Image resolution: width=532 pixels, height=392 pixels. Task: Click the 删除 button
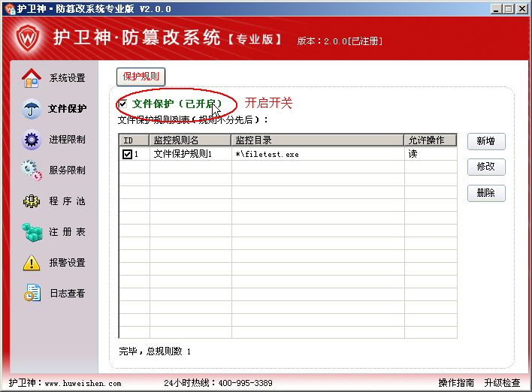point(485,193)
